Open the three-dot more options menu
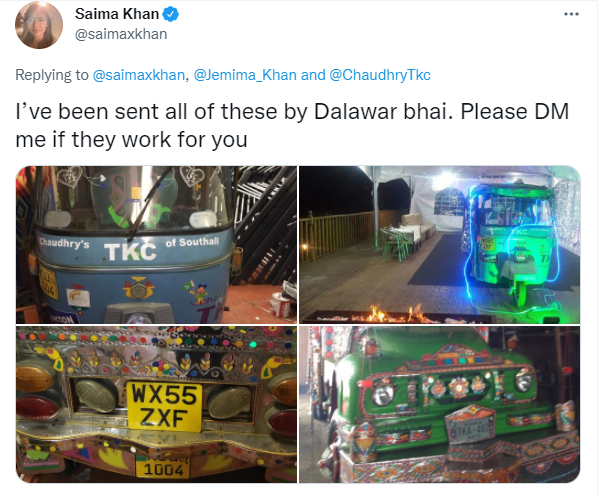The image size is (598, 498). click(x=571, y=14)
